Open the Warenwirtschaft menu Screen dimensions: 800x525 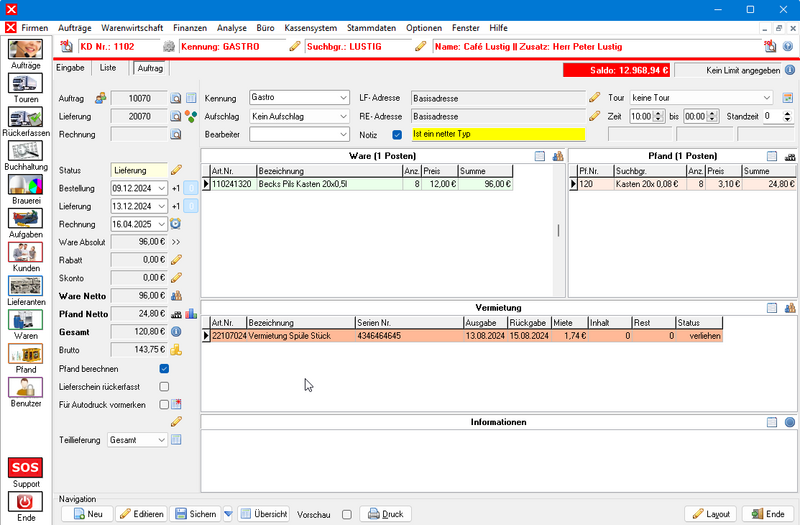tap(132, 28)
